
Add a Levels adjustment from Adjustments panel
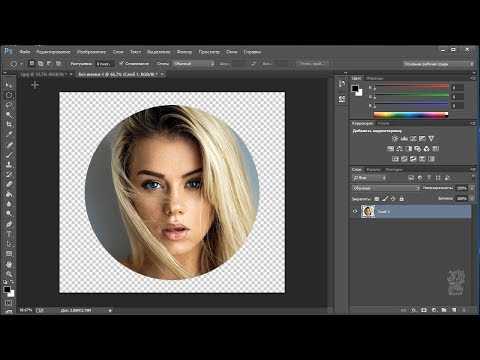pyautogui.click(x=404, y=138)
